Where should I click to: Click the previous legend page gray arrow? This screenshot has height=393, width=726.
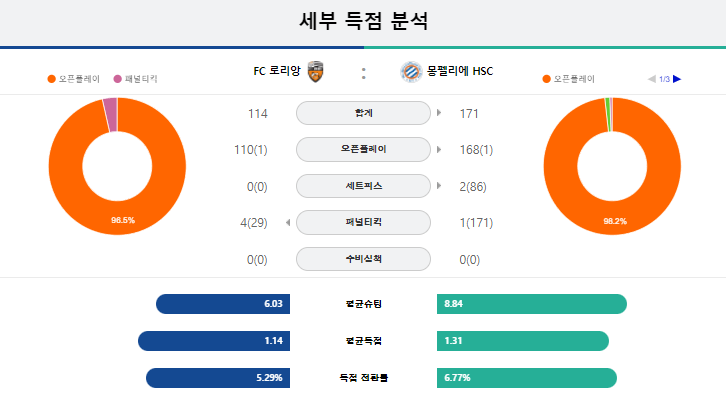pos(651,79)
